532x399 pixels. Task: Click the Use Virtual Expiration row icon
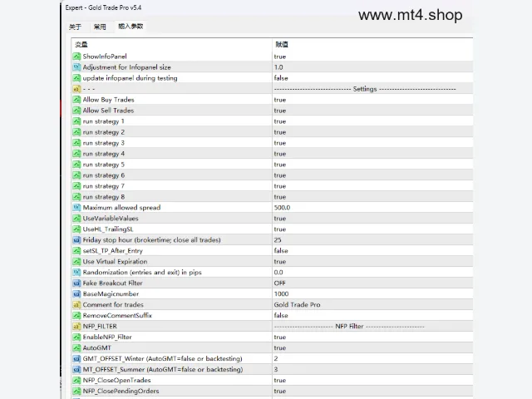point(76,262)
